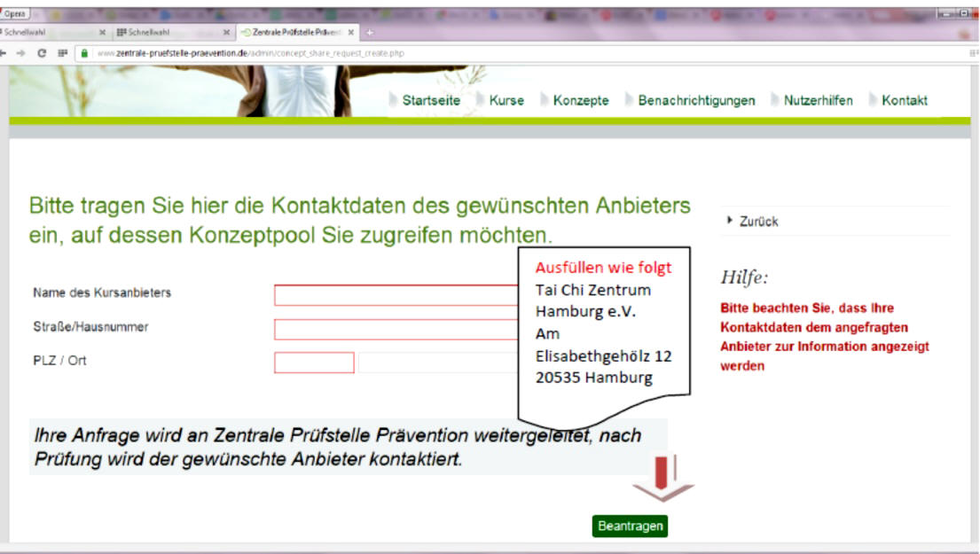This screenshot has width=980, height=554.
Task: Click the green Beantragen button
Action: coord(631,527)
